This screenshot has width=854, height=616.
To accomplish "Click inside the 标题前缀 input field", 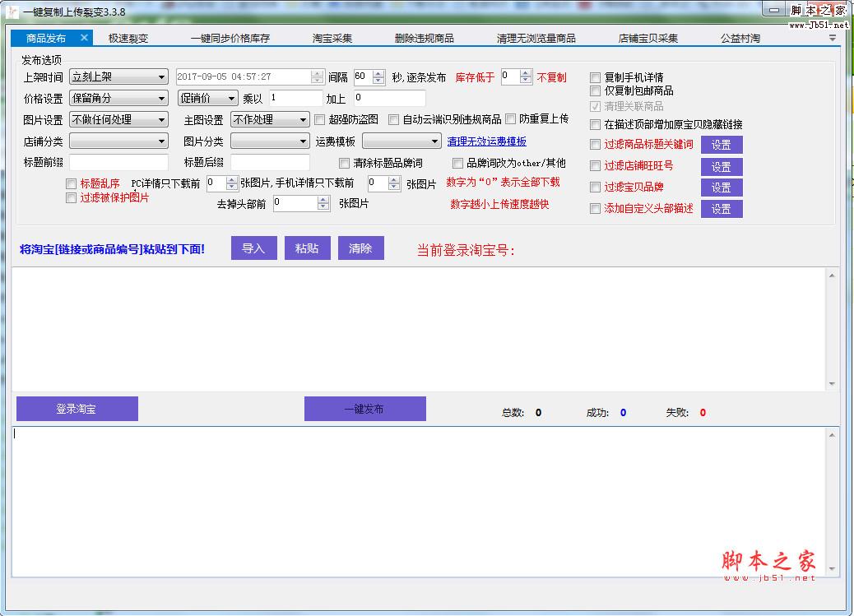I will [118, 163].
